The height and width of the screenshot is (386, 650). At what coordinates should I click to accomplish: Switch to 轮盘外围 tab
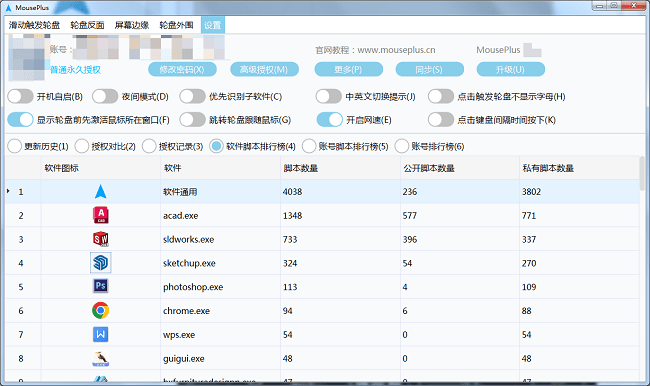coord(176,25)
